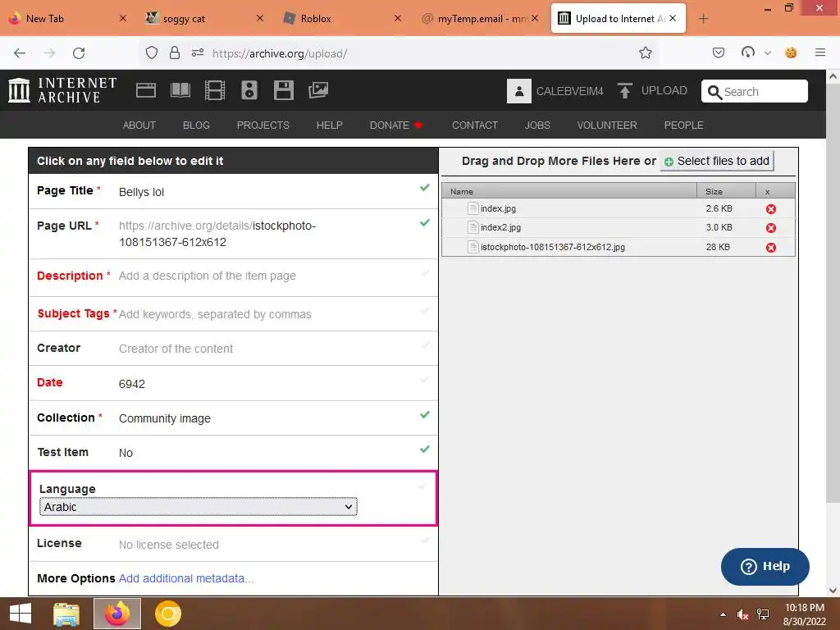Open the PEOPLE menu item
Viewport: 840px width, 630px height.
683,125
